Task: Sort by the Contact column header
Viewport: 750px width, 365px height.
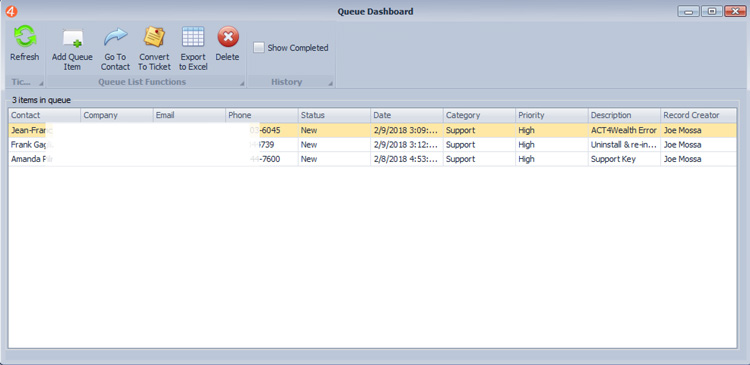Action: (x=44, y=115)
